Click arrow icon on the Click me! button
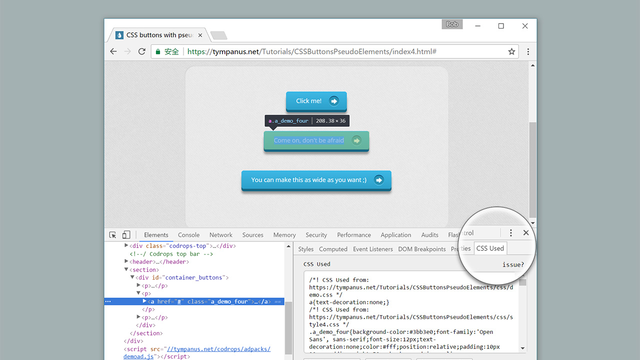Viewport: 640px width, 360px height. [334, 101]
